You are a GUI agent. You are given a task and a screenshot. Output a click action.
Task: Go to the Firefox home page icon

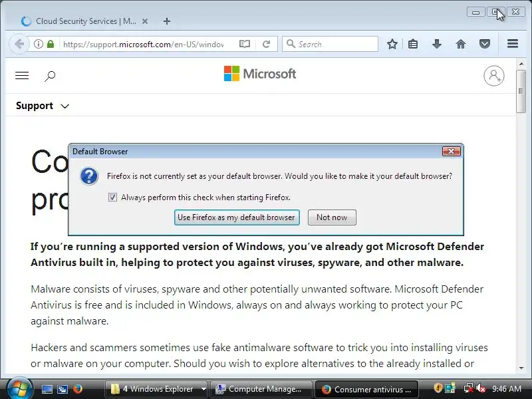460,44
